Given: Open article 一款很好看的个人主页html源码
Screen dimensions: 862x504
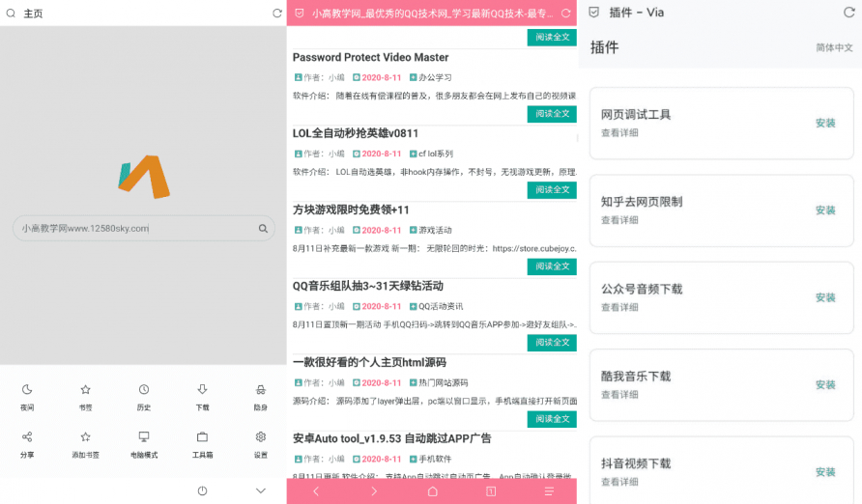Looking at the screenshot, I should pyautogui.click(x=369, y=362).
